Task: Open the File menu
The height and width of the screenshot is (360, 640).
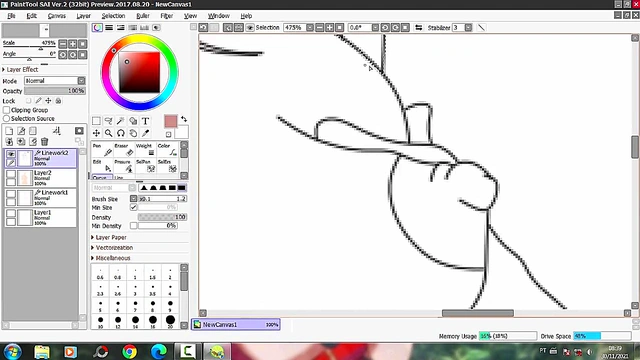Action: click(x=11, y=16)
